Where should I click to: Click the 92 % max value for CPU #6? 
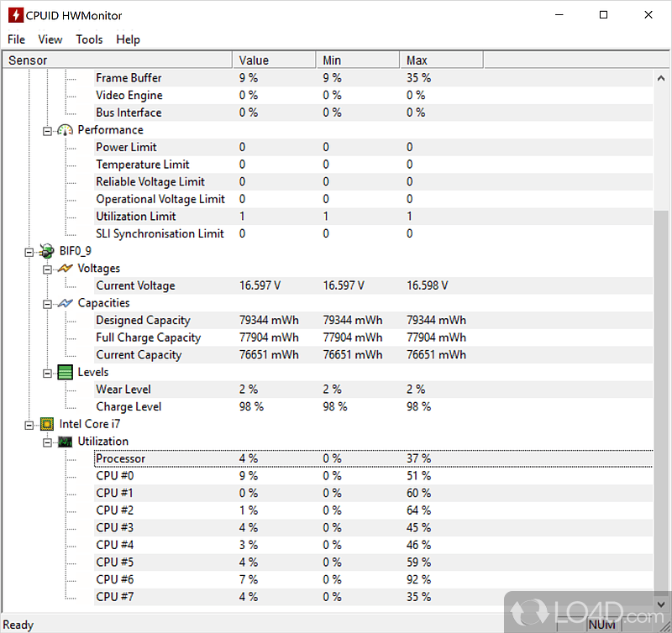(418, 580)
